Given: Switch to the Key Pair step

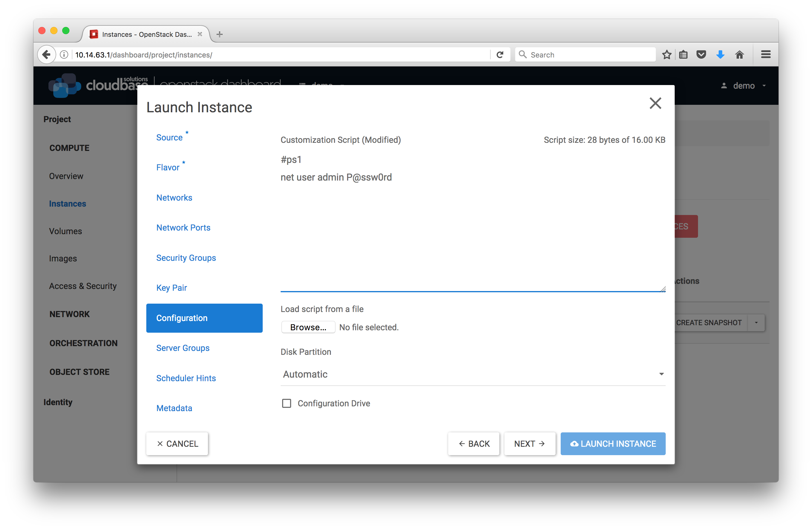Looking at the screenshot, I should (172, 288).
